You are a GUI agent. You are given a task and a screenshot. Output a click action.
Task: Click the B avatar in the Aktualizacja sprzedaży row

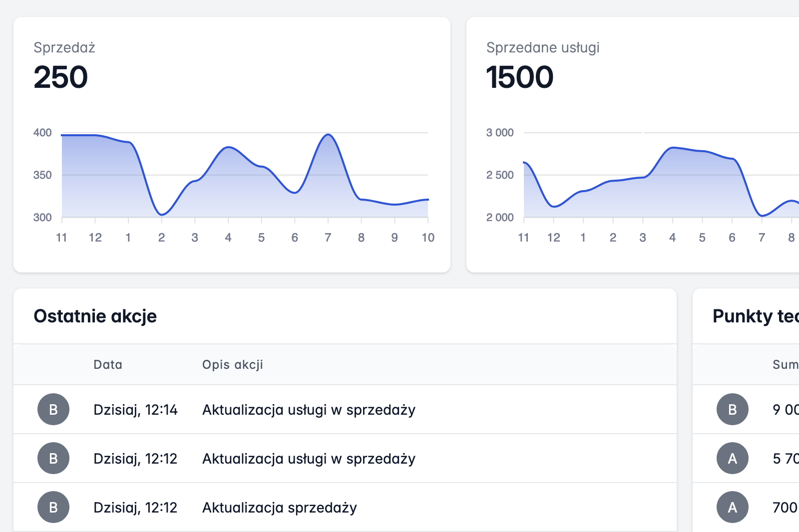coord(53,507)
